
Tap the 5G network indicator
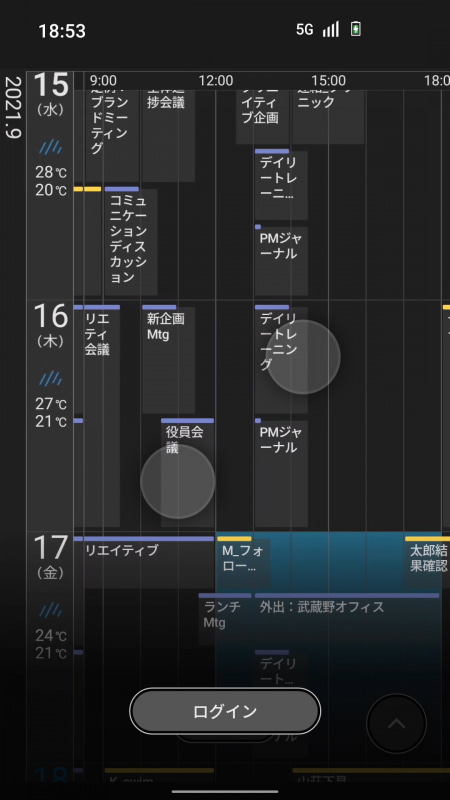[305, 30]
